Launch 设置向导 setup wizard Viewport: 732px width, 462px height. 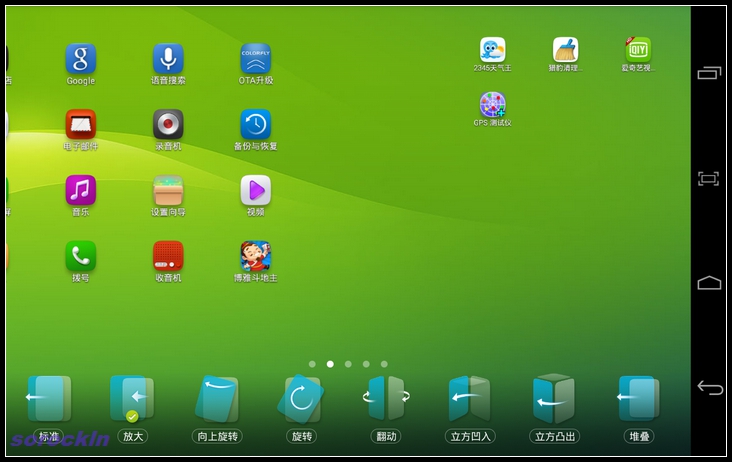(168, 190)
